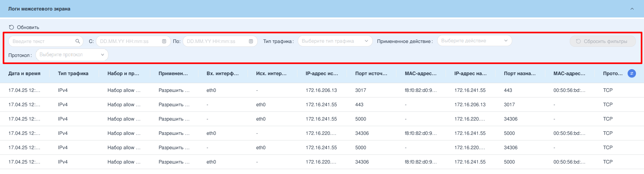Click the IP-адрес источника column header

(x=322, y=73)
